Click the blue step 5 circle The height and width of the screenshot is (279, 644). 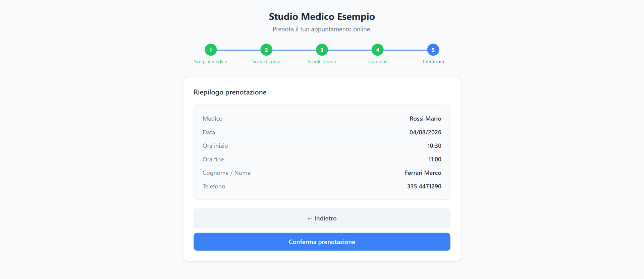433,50
